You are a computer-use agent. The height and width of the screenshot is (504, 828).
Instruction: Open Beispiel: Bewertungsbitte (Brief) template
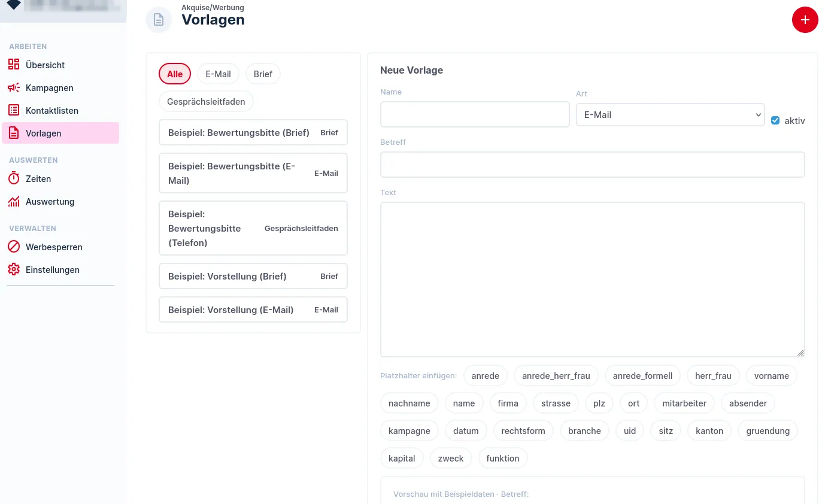(x=253, y=132)
